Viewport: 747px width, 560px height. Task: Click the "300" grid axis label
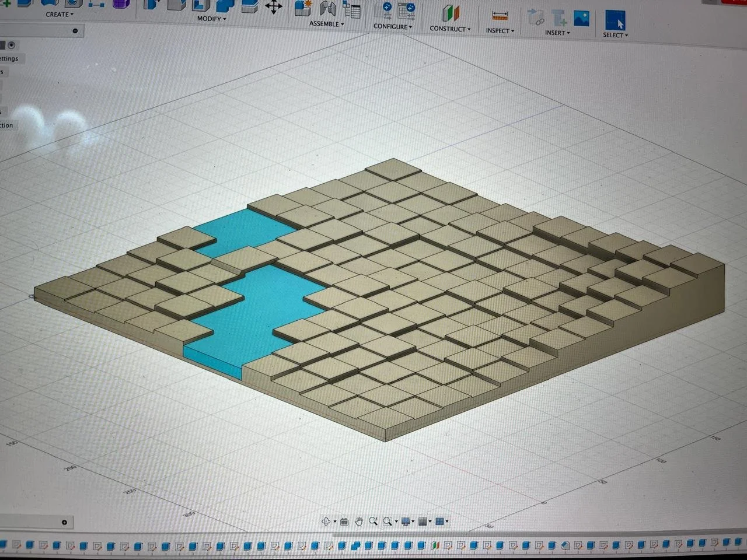point(189,514)
